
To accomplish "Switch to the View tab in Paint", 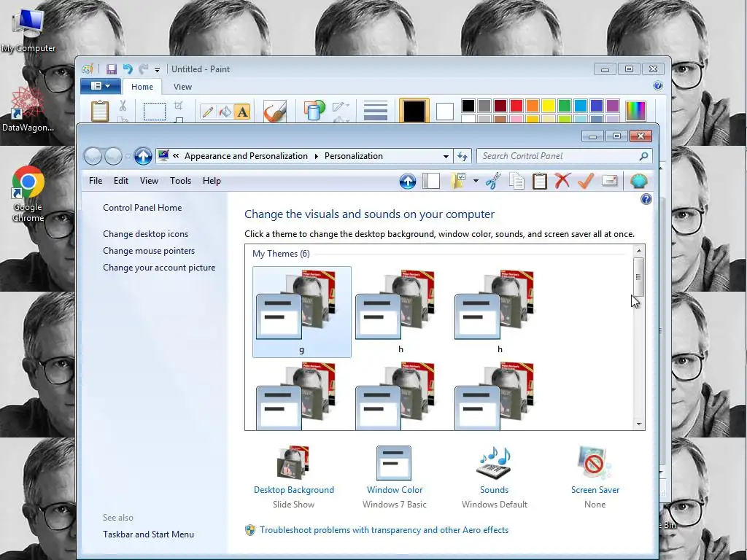I will click(182, 87).
